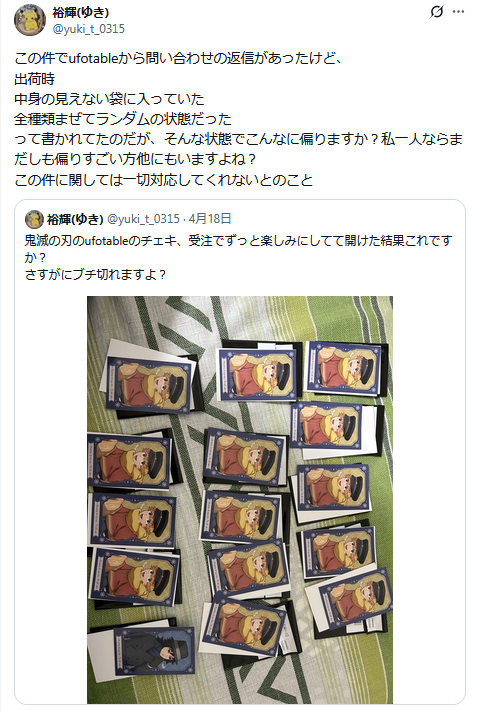Open the three-dot more options menu

459,12
